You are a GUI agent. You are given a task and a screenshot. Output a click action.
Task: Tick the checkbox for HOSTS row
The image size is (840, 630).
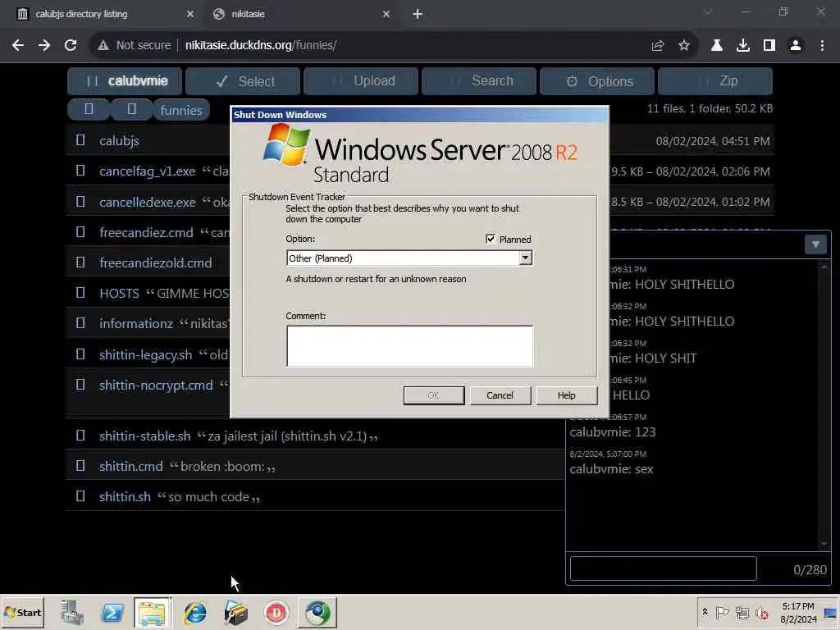point(80,293)
